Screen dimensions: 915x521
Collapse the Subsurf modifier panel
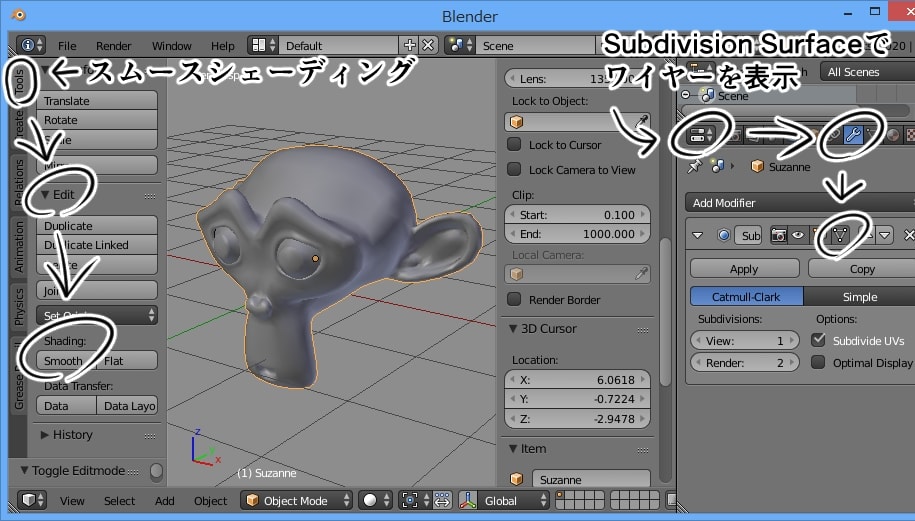[697, 235]
